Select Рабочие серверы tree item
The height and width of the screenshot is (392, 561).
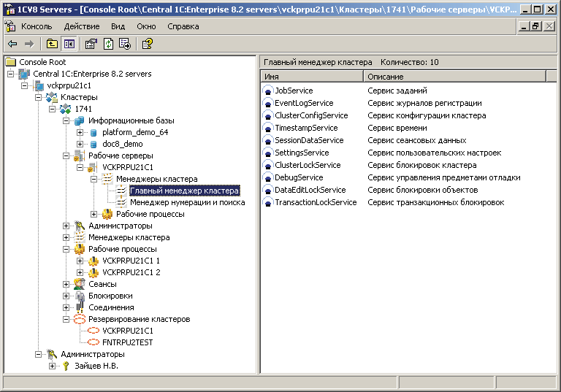(121, 155)
